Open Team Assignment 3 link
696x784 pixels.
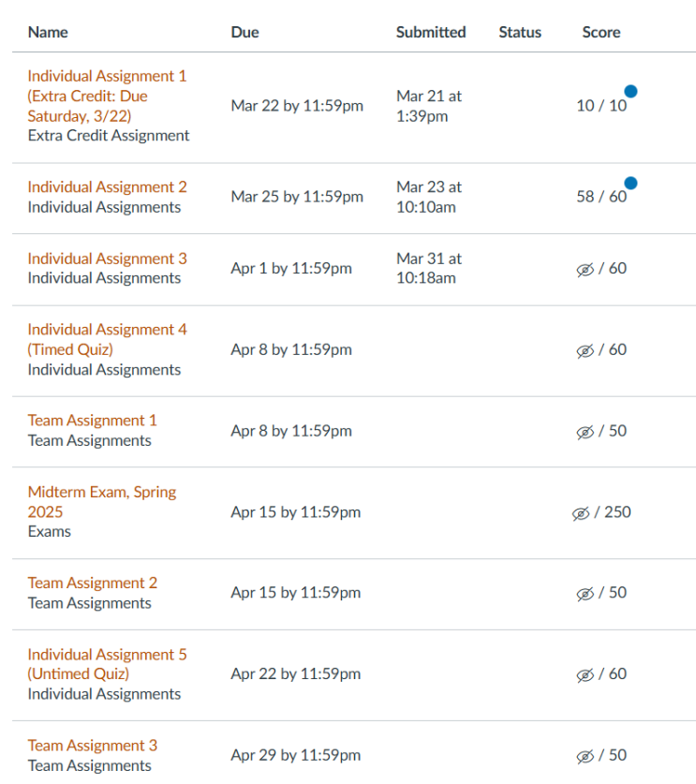(92, 746)
